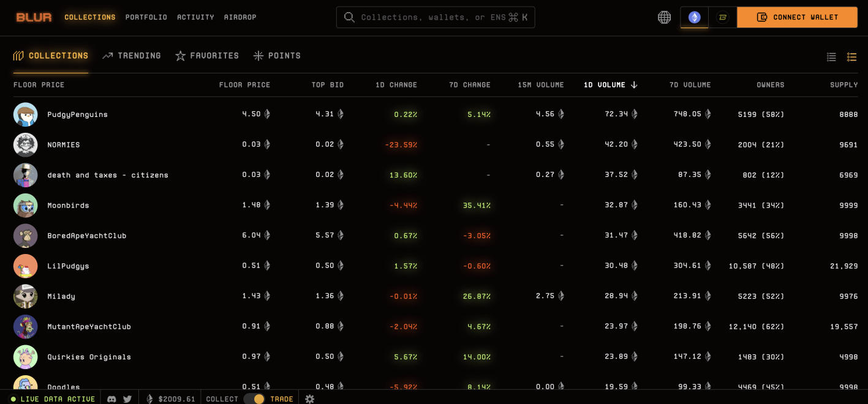The width and height of the screenshot is (868, 404).
Task: Click the Connect Wallet button
Action: (797, 17)
